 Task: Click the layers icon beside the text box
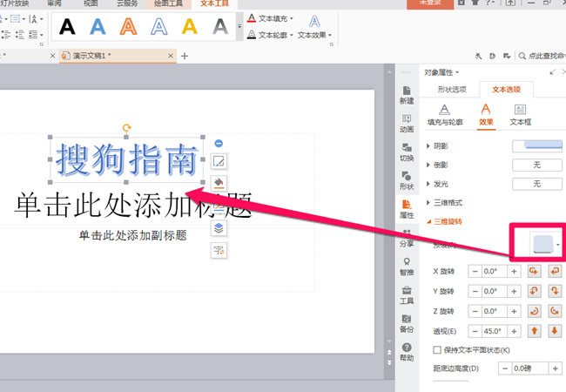click(x=219, y=228)
